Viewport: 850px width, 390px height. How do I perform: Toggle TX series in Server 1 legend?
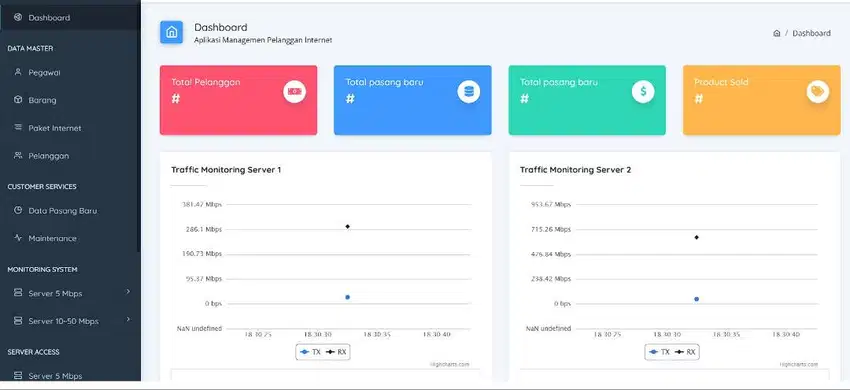coord(310,352)
